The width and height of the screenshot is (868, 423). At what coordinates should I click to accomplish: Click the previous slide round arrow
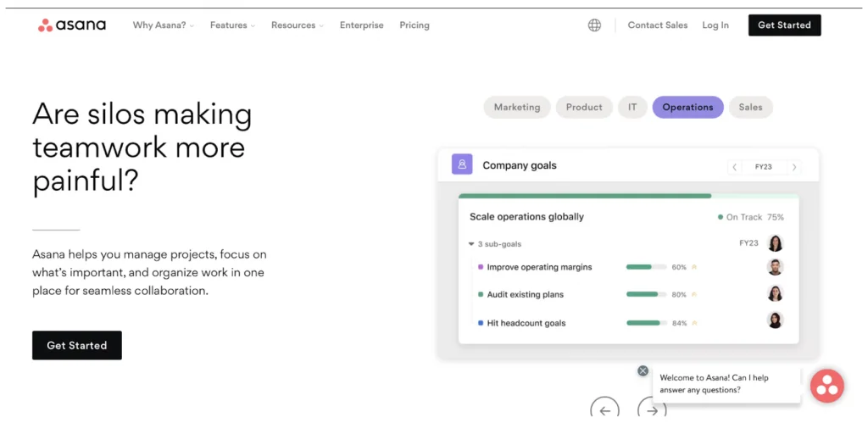click(x=604, y=409)
